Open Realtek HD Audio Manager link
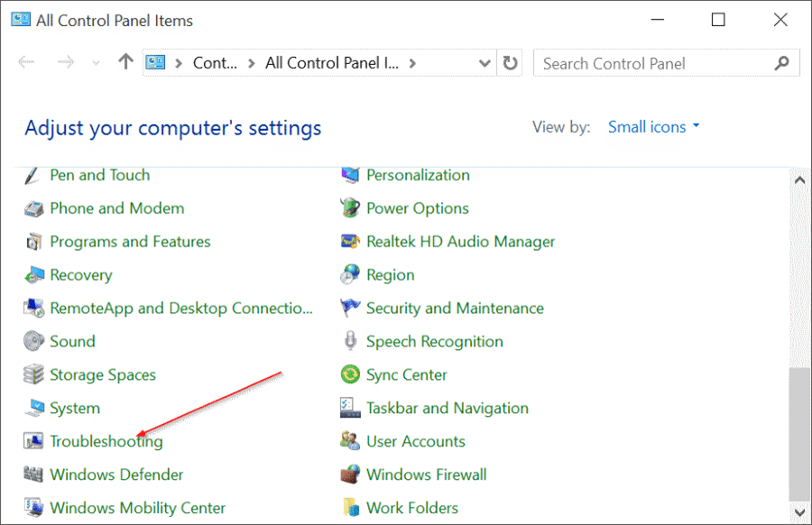Screen dimensions: 812x525 pos(460,242)
